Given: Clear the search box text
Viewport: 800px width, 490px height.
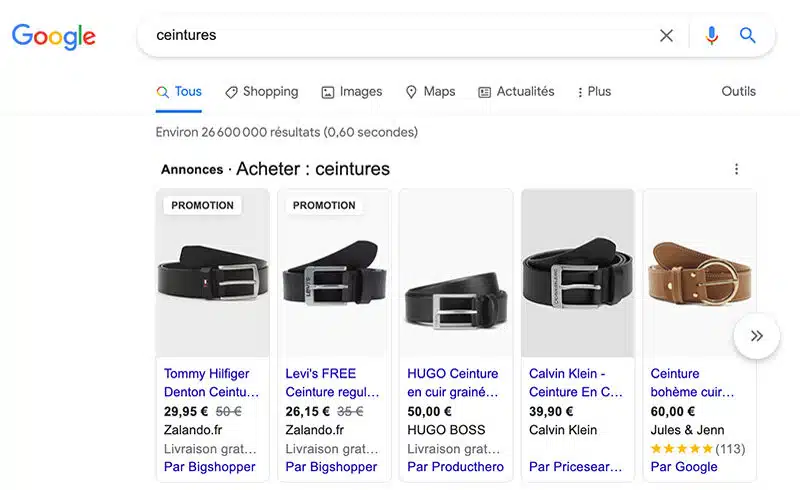Looking at the screenshot, I should (x=666, y=36).
